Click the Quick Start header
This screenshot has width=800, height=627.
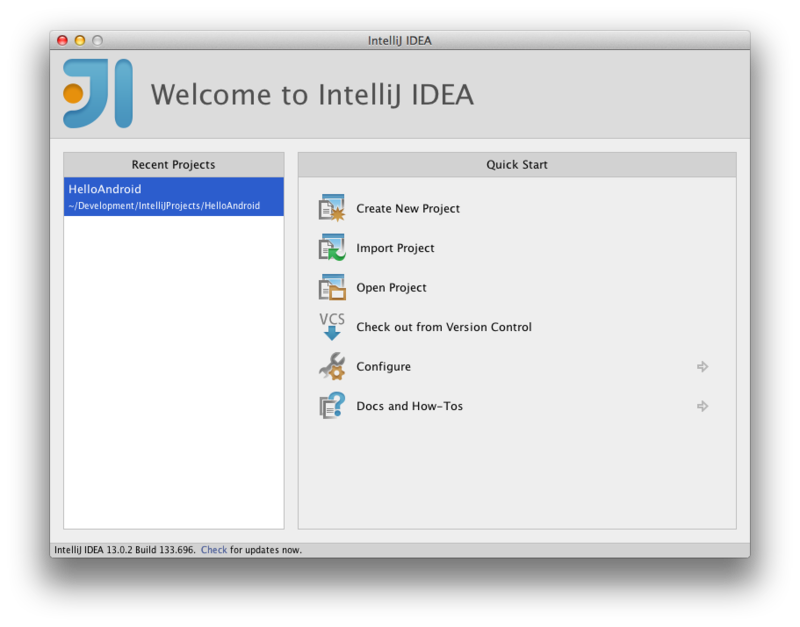(517, 165)
